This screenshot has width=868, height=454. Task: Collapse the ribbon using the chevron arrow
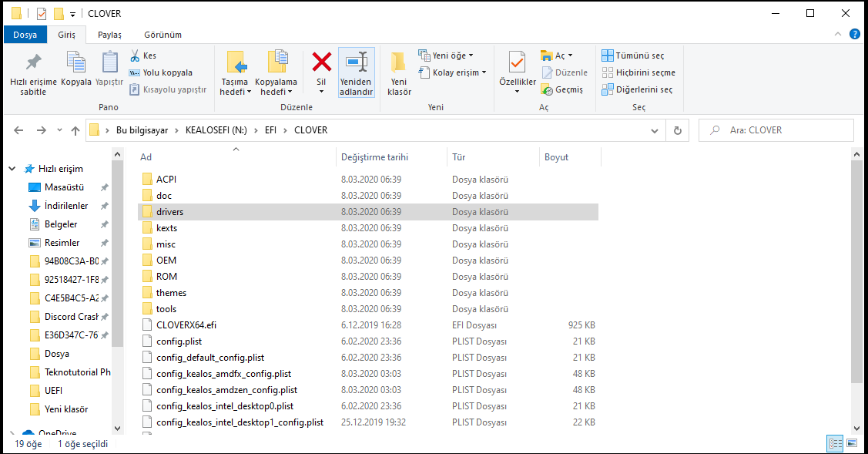839,35
